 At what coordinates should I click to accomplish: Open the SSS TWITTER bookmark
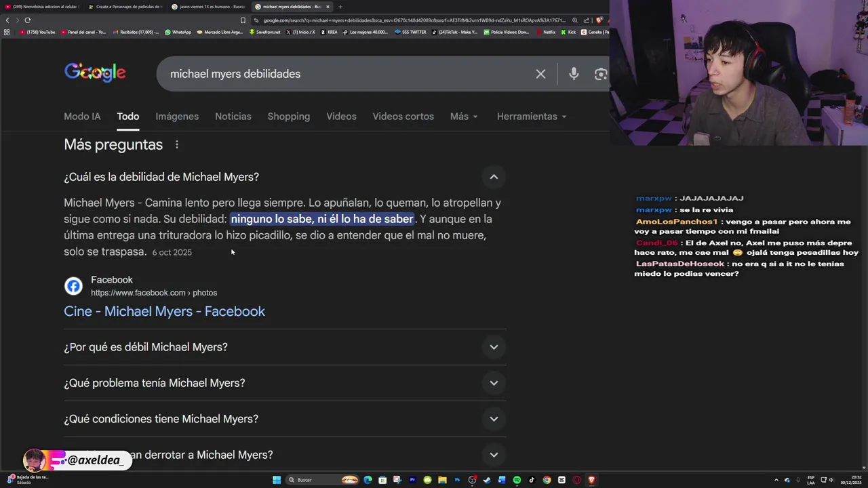(411, 32)
